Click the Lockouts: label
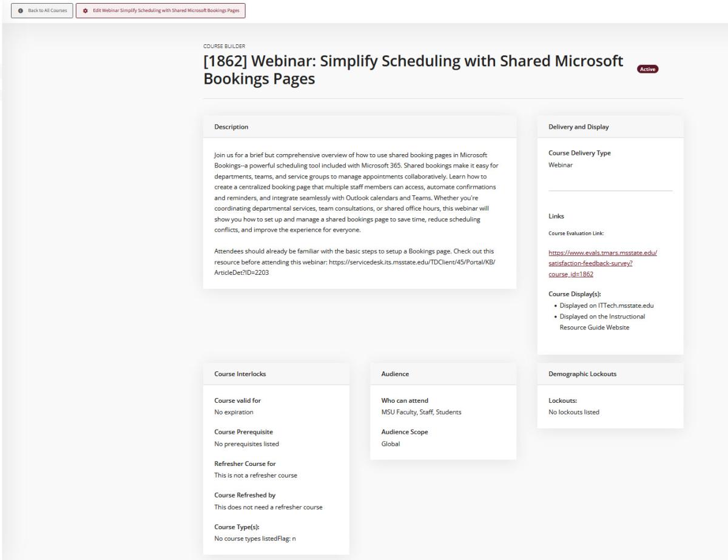This screenshot has height=560, width=728. pos(562,400)
